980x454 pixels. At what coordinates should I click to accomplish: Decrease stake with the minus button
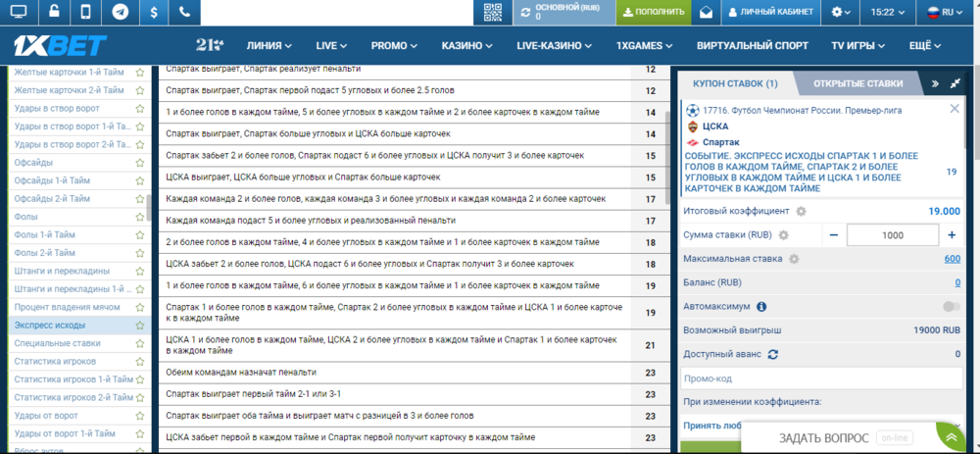point(834,235)
